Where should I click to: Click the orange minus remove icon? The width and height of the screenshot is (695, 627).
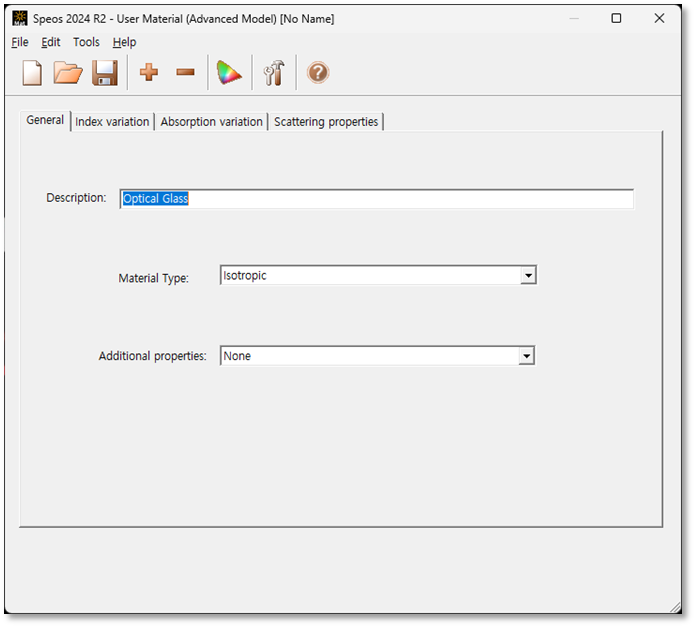pyautogui.click(x=185, y=72)
